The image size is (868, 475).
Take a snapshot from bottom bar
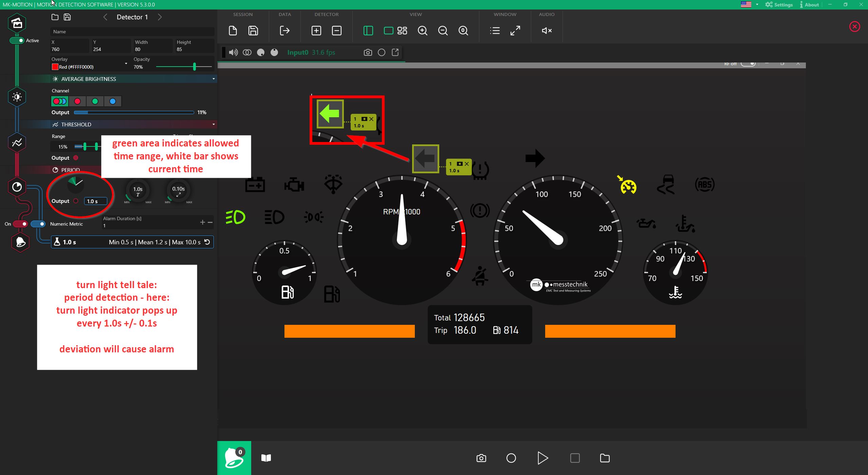point(481,458)
